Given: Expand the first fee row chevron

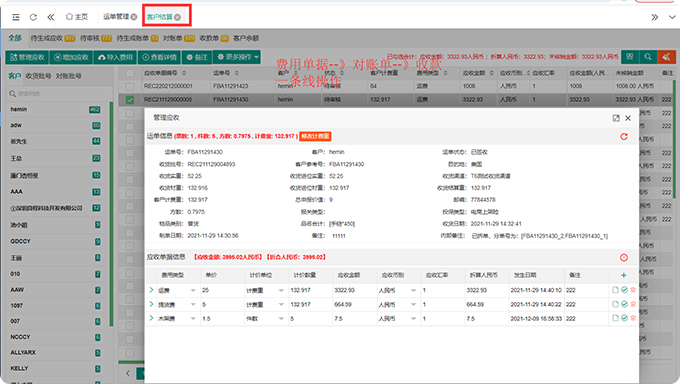Looking at the screenshot, I should 151,290.
